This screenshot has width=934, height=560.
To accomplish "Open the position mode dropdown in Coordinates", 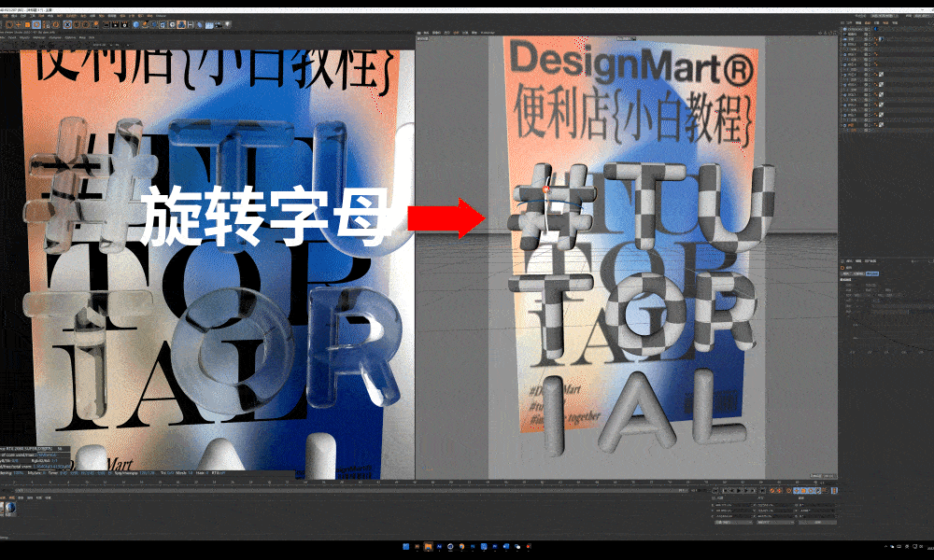I will coord(734,523).
